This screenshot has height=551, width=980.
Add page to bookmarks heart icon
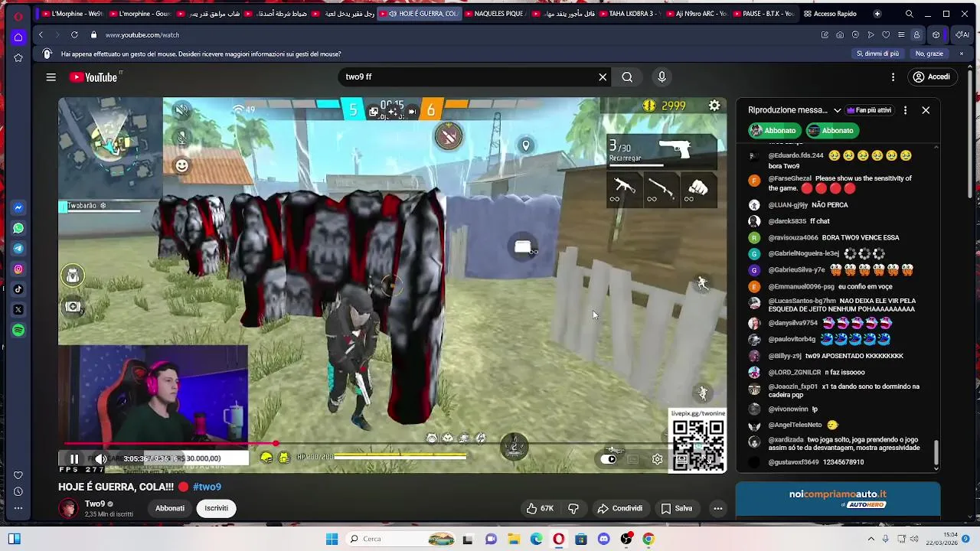886,34
